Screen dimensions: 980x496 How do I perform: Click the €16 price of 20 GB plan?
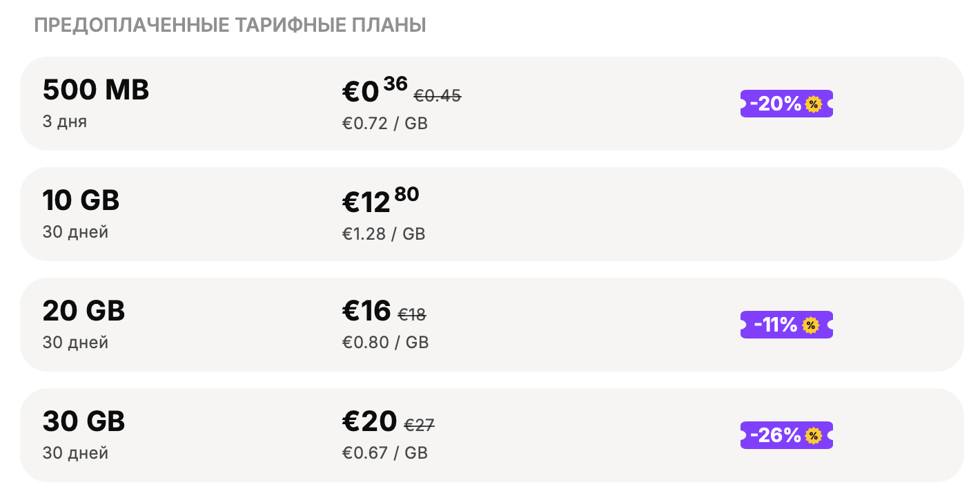(366, 312)
